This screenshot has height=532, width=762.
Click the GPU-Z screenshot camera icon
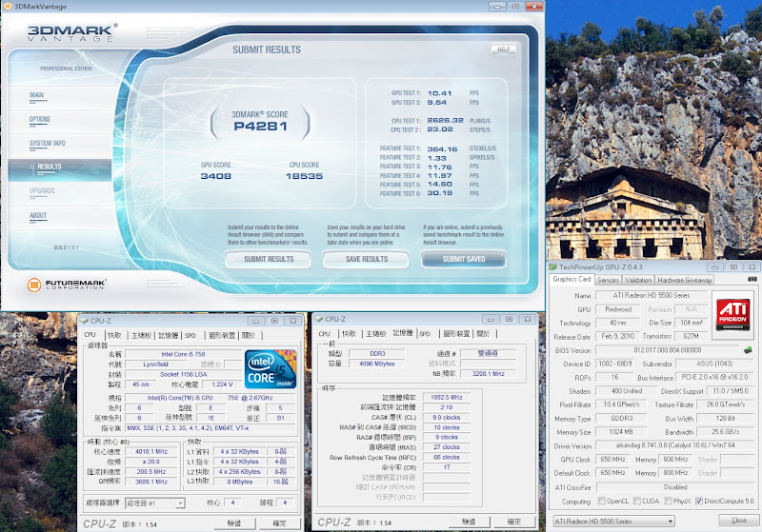[752, 279]
